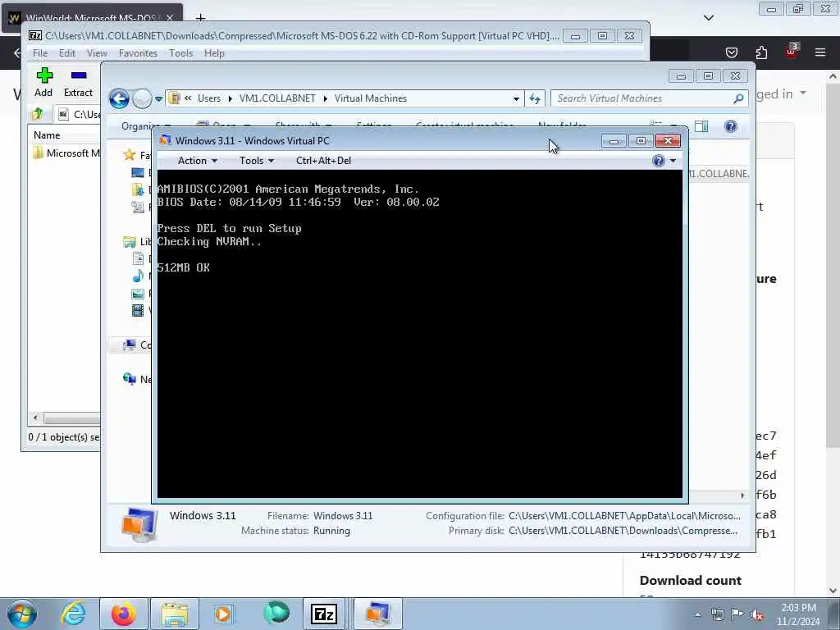840x630 pixels.
Task: Select Pictures library icon in navigation pane
Action: pos(138,294)
